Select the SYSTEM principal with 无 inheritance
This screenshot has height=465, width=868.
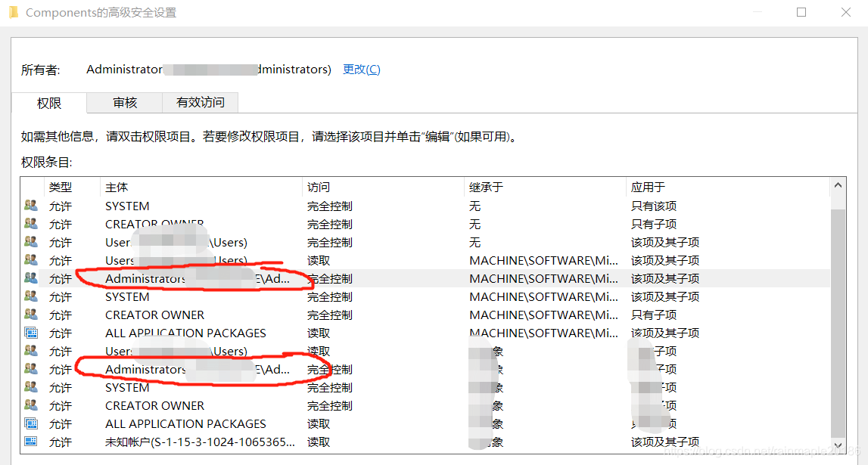coord(127,206)
